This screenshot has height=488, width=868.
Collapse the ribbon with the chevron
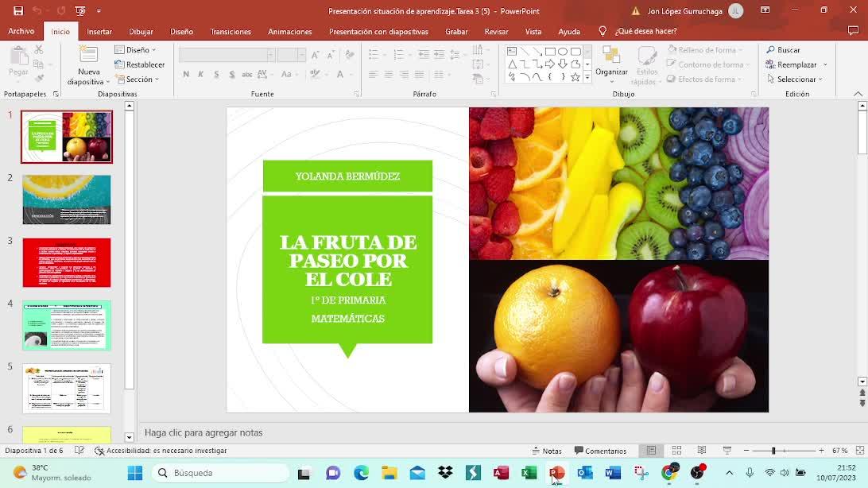pos(858,94)
